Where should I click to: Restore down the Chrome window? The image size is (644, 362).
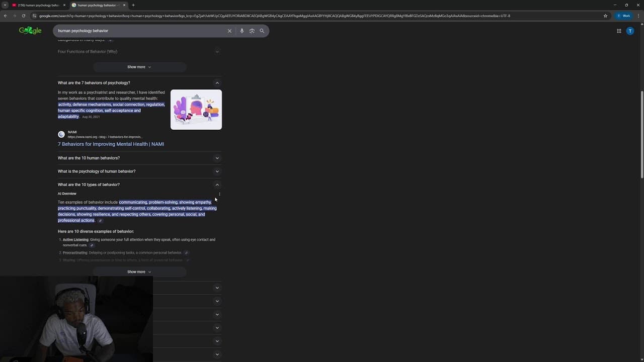tap(626, 5)
